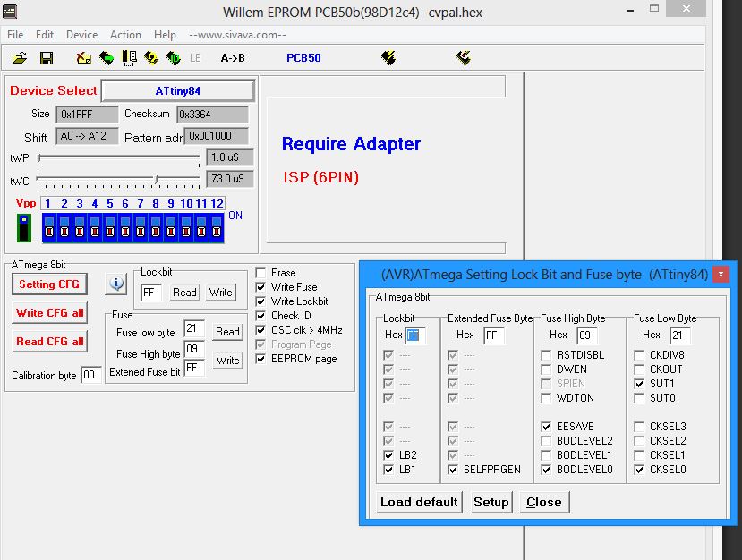Viewport: 742px width, 560px height.
Task: Uncheck the BODLEVEL0 checkbox
Action: coord(546,470)
